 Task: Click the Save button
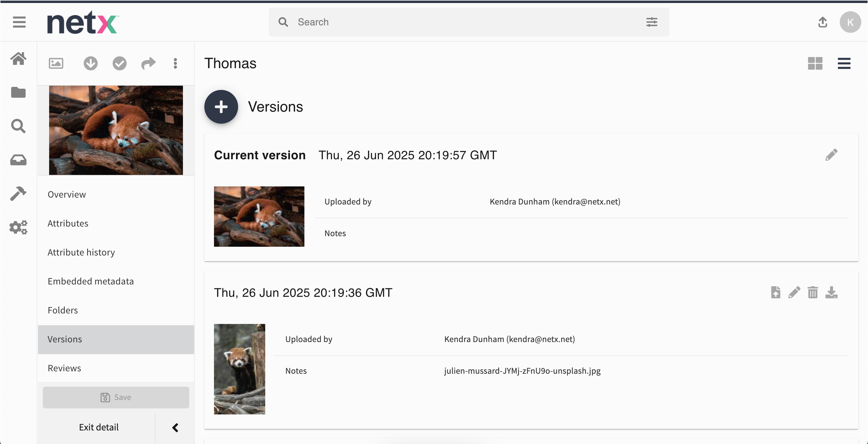tap(115, 398)
